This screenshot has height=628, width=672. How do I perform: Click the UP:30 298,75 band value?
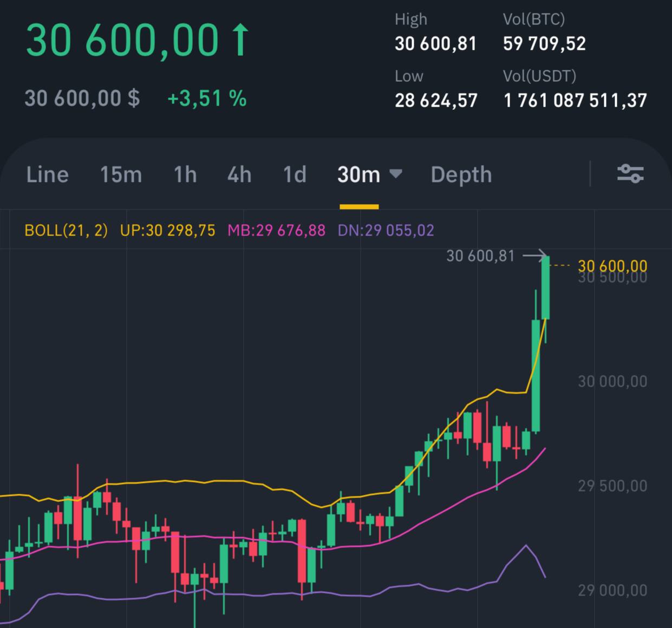tap(167, 231)
